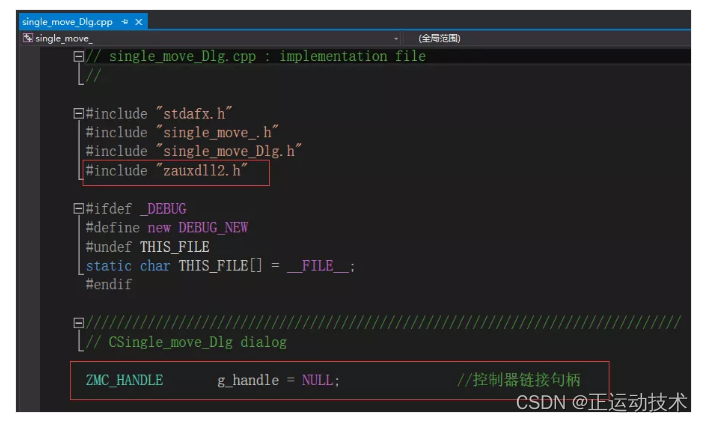Pin the single_move_Dlg.cpp tab
Screen dimensions: 704x422
(125, 22)
